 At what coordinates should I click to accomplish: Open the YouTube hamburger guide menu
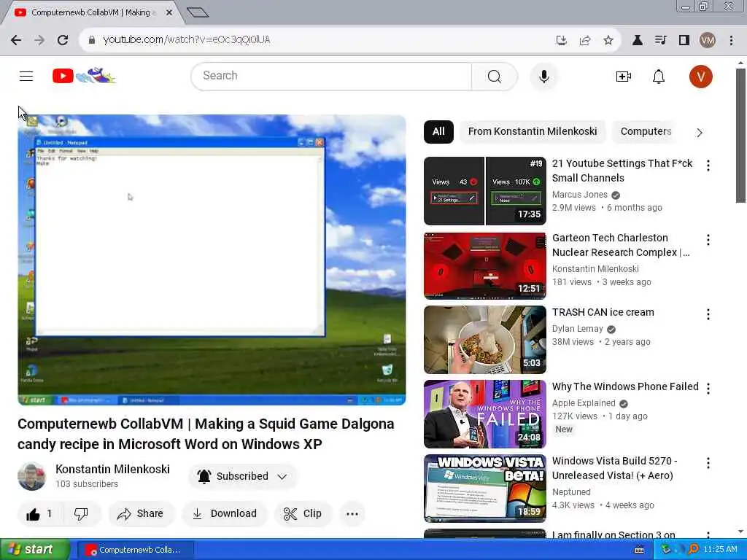click(x=26, y=76)
